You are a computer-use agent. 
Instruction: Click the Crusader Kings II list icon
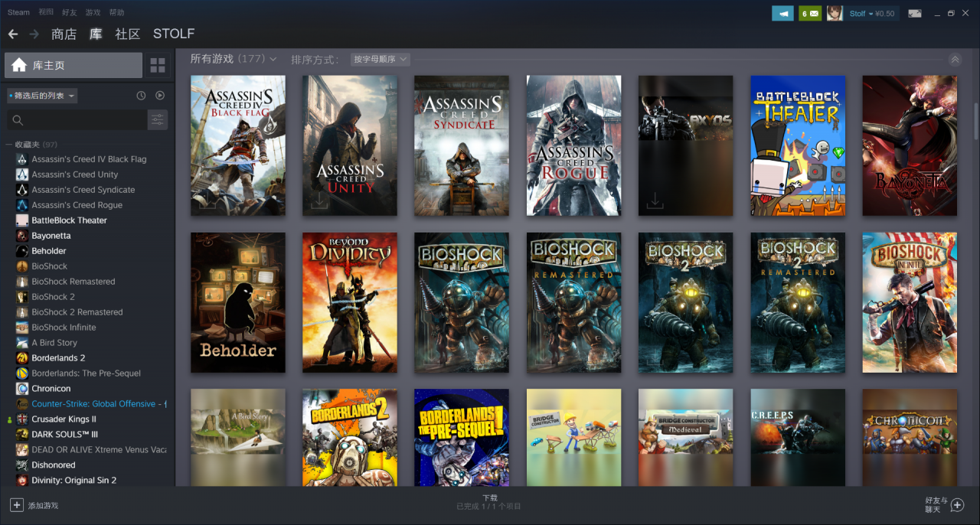click(22, 419)
